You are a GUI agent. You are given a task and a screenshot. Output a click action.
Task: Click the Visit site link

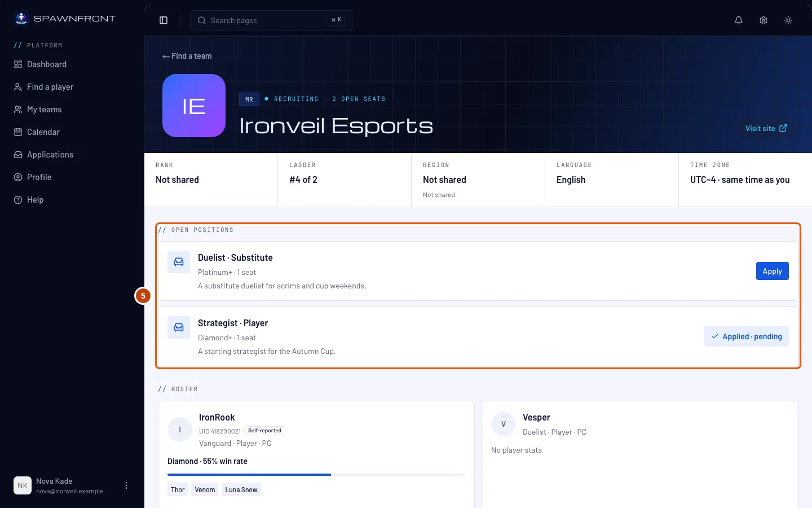pyautogui.click(x=766, y=128)
